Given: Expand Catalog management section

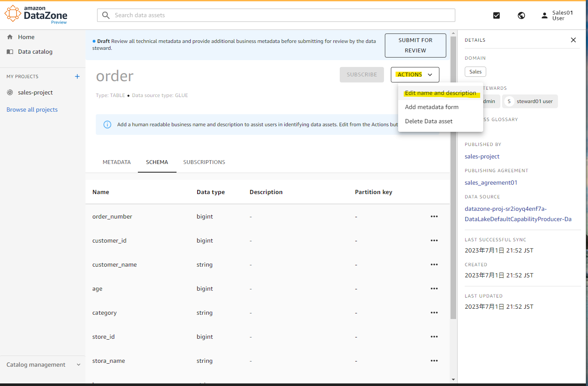Looking at the screenshot, I should coord(43,365).
